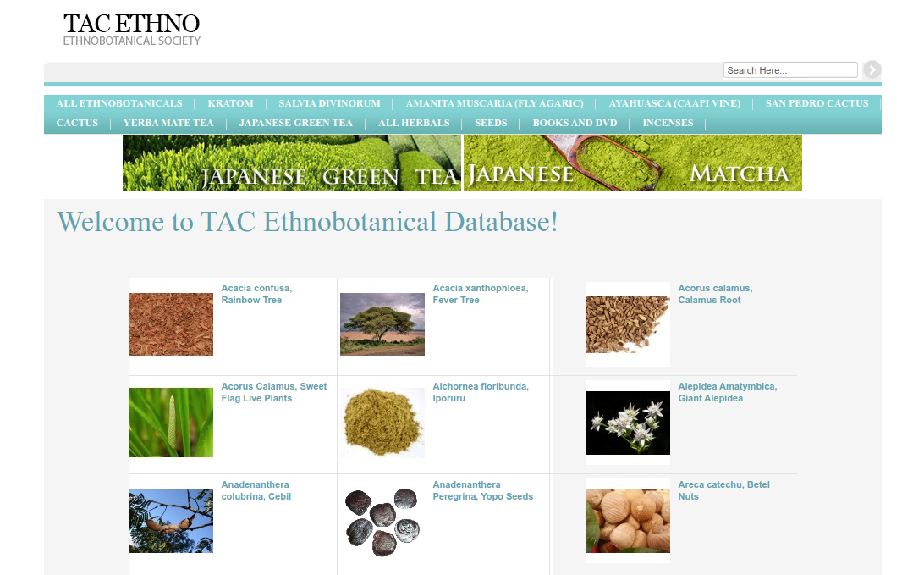Click the Japanese Green Tea banner
The width and height of the screenshot is (924, 575).
[292, 163]
